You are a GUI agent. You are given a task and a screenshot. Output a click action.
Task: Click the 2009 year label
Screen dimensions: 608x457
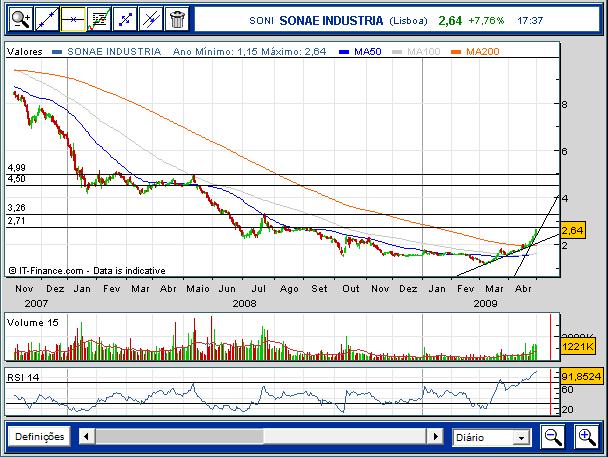485,304
